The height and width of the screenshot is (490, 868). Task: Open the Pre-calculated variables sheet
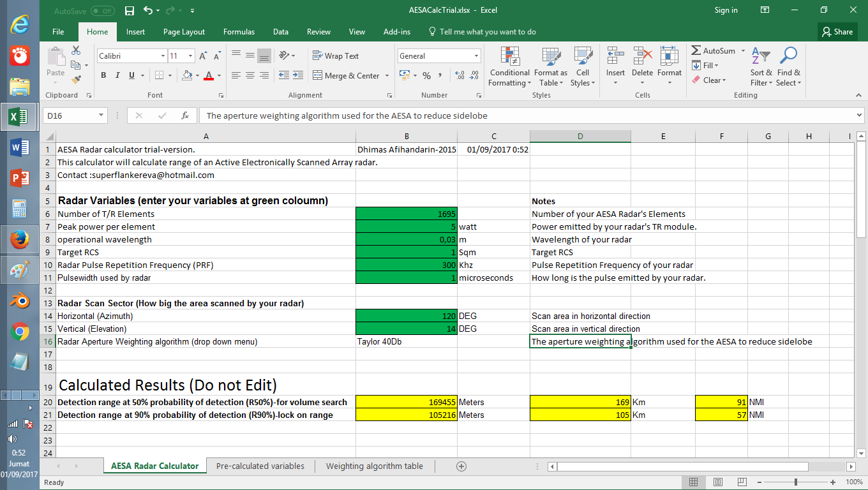coord(260,466)
